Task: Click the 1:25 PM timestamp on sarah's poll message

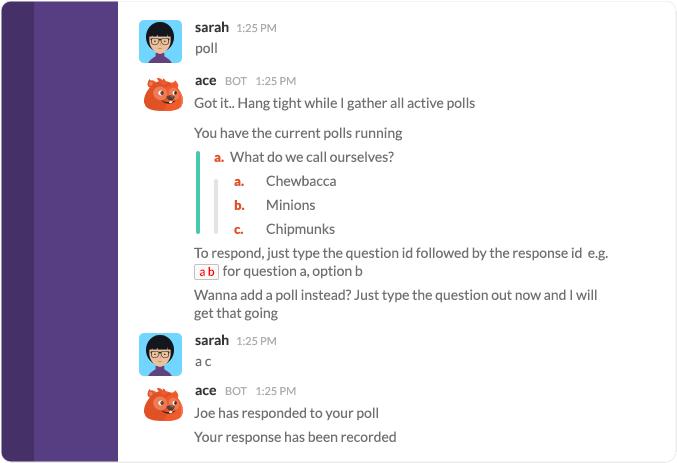Action: [x=256, y=28]
